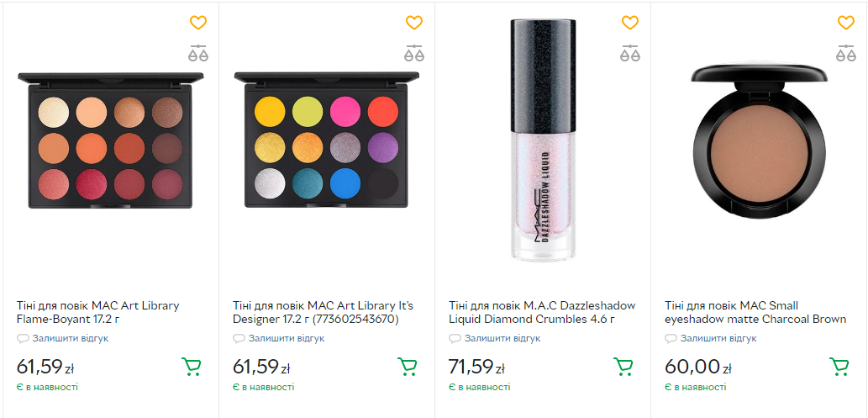Viewport: 868px width, 418px height.
Task: Favorite the It's Designer palette with heart
Action: pyautogui.click(x=414, y=23)
